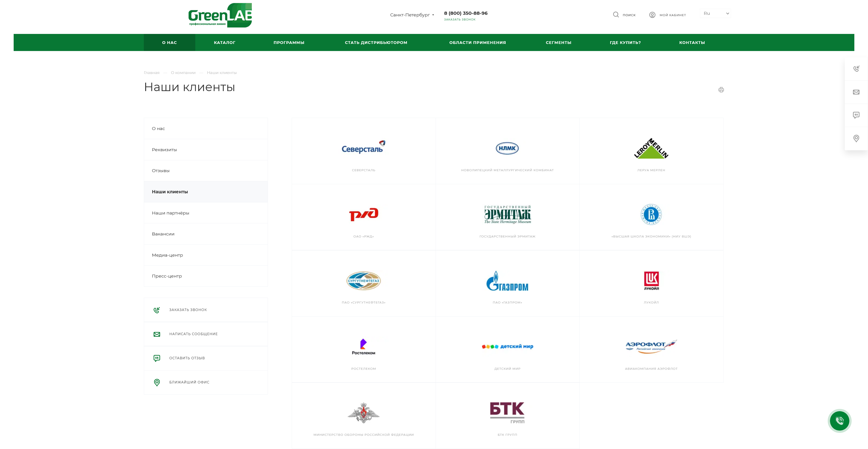
Task: Click envelope icon beside НАПИСАТЬ СООБЩЕНИЕ
Action: (157, 334)
